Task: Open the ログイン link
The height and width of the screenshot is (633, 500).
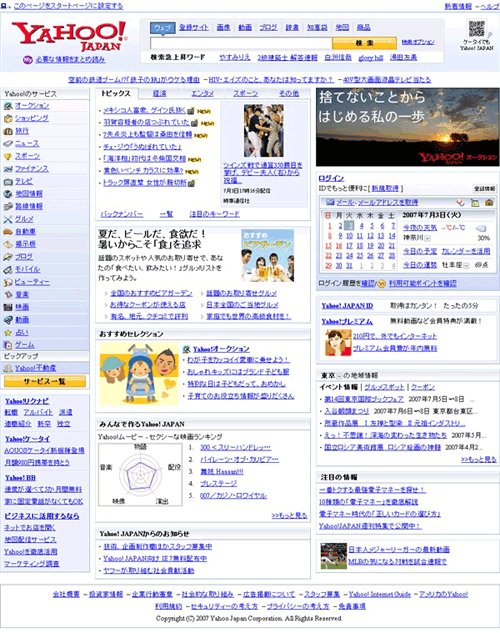Action: 331,178
